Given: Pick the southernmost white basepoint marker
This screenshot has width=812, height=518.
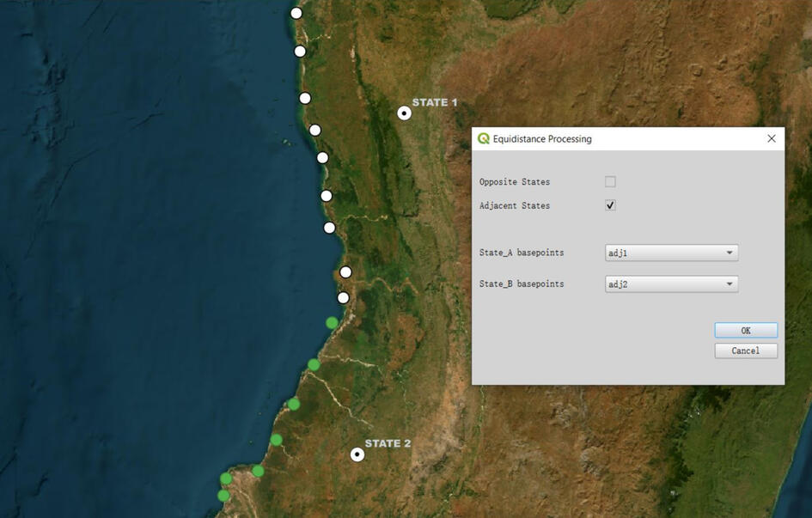Looking at the screenshot, I should [343, 298].
